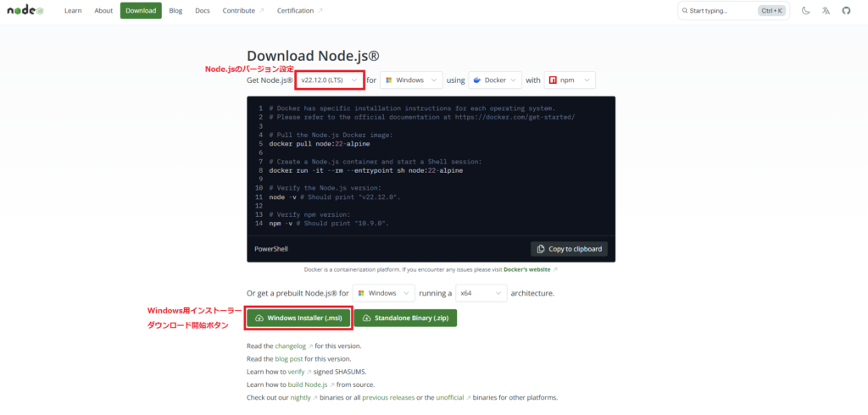The height and width of the screenshot is (415, 868).
Task: Open the About menu item
Action: coord(103,10)
